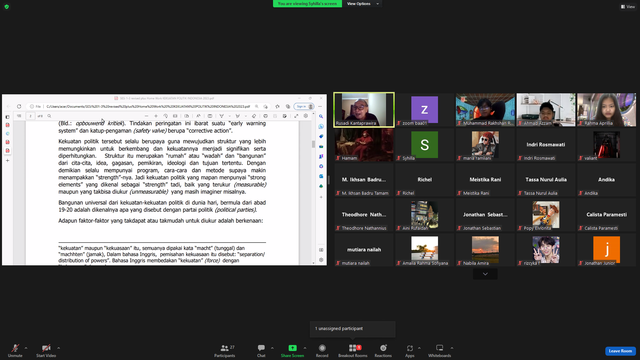This screenshot has height=360, width=640.
Task: Toggle the PDF table of contents pane
Action: pyautogui.click(x=19, y=116)
